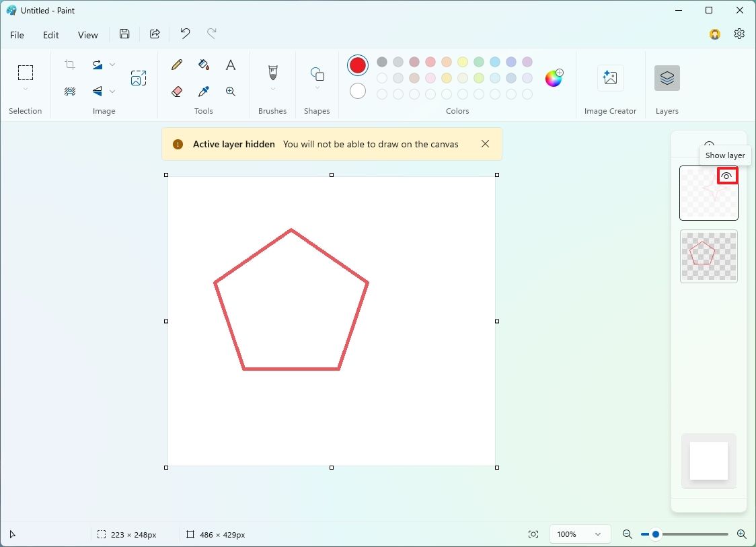The height and width of the screenshot is (547, 756).
Task: Open the Edit menu
Action: coord(50,34)
